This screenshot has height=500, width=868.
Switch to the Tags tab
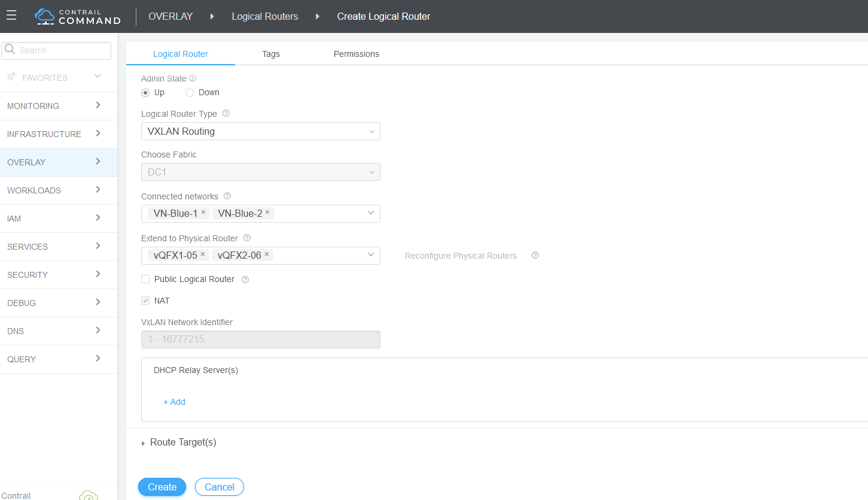pos(271,54)
